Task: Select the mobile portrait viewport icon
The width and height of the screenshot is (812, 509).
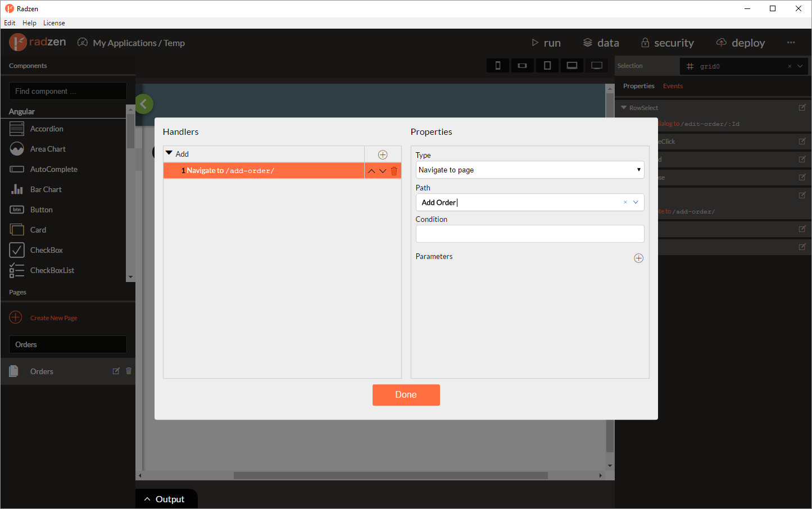Action: pos(498,66)
